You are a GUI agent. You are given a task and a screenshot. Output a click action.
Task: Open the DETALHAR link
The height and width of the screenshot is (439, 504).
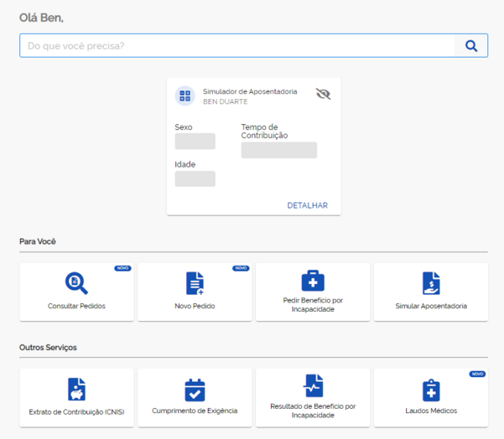tap(307, 205)
